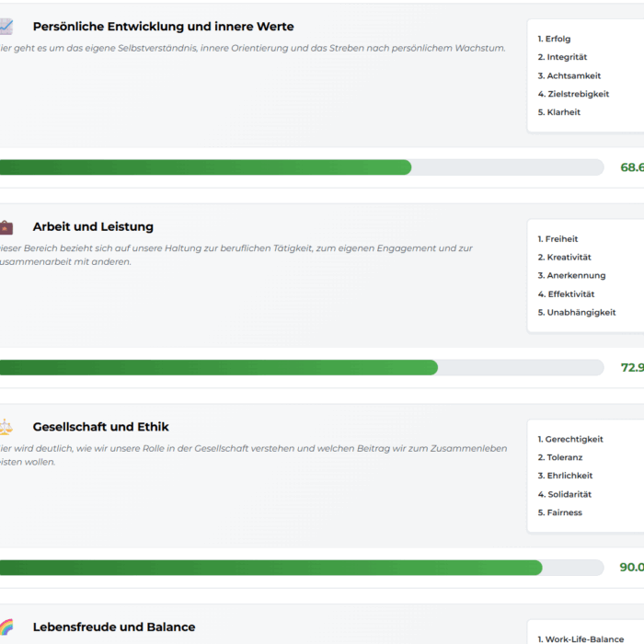Open the 'Gesellschaft und Ethik' heading

[x=100, y=427]
